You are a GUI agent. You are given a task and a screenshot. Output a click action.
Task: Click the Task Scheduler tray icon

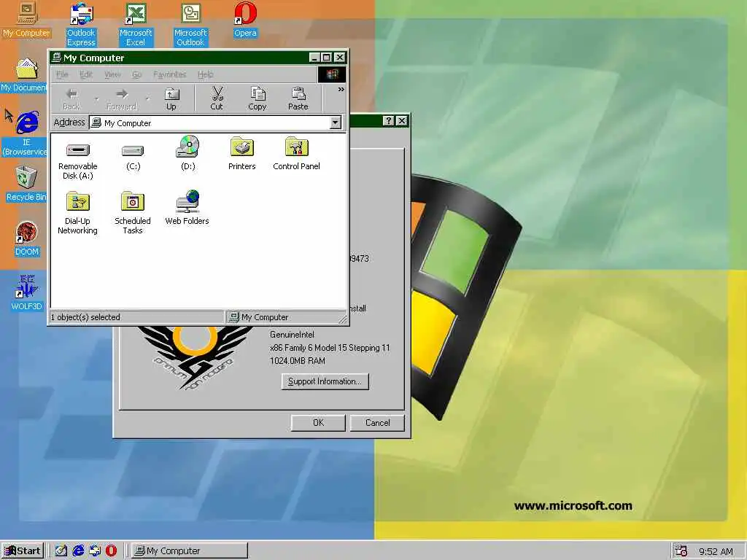pyautogui.click(x=681, y=551)
